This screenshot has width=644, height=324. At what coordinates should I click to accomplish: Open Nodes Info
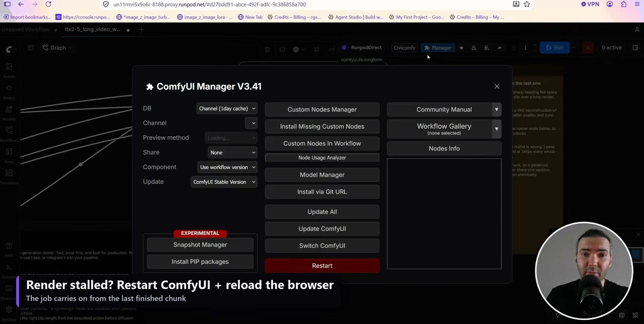click(444, 148)
